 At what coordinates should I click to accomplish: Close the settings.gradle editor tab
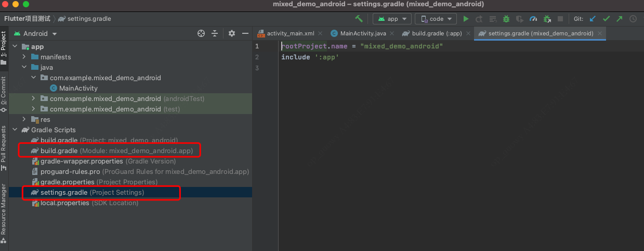pos(600,33)
